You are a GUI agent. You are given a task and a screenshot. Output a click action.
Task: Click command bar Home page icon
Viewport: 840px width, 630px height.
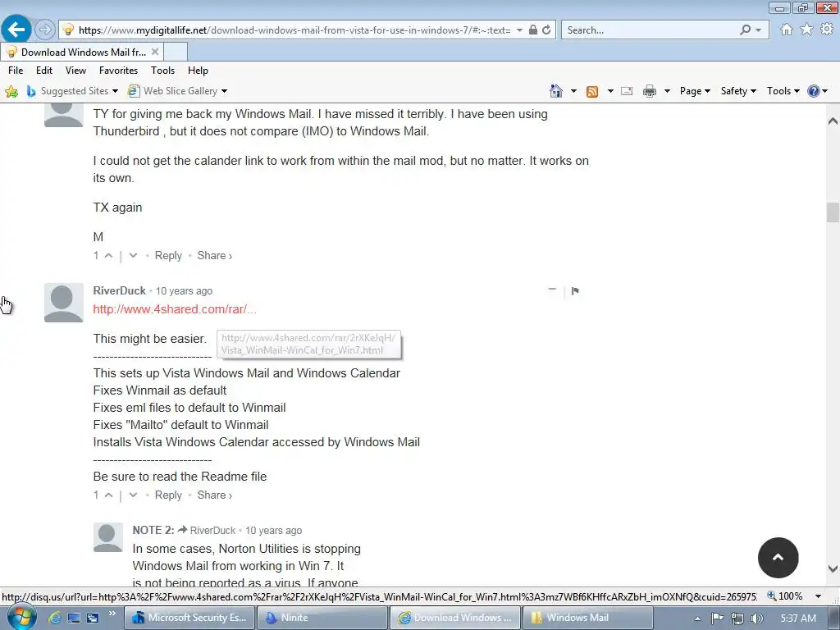(556, 91)
